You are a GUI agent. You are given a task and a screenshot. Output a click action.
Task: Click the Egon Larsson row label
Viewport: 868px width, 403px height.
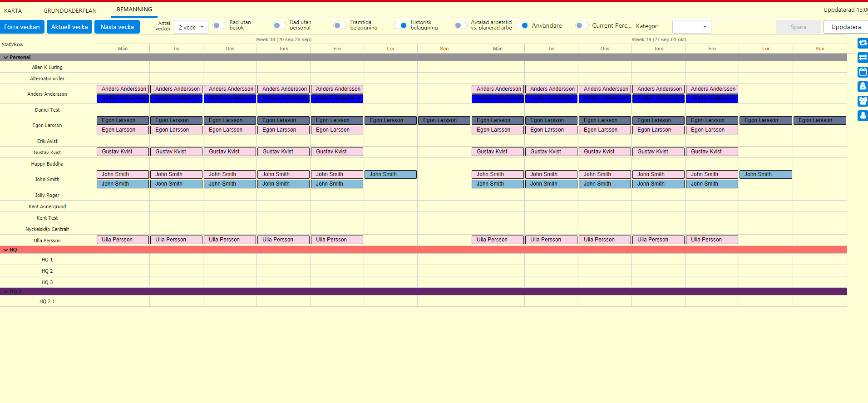coord(47,125)
